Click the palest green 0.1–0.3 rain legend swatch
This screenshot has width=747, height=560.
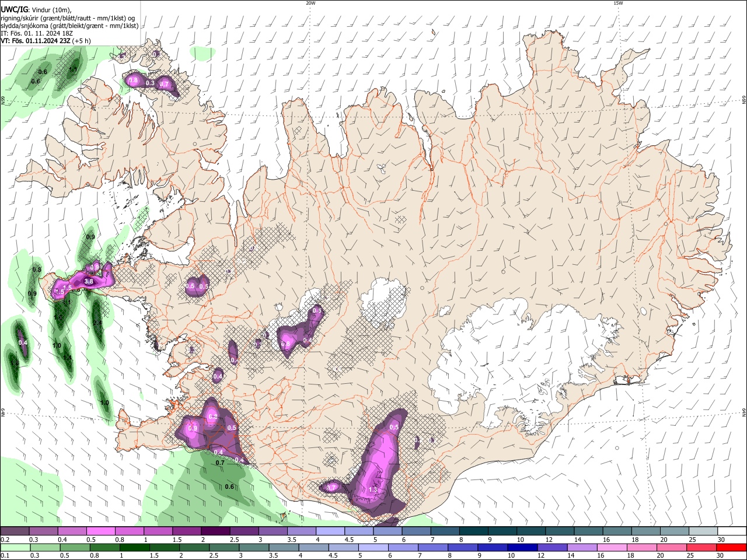click(x=15, y=548)
